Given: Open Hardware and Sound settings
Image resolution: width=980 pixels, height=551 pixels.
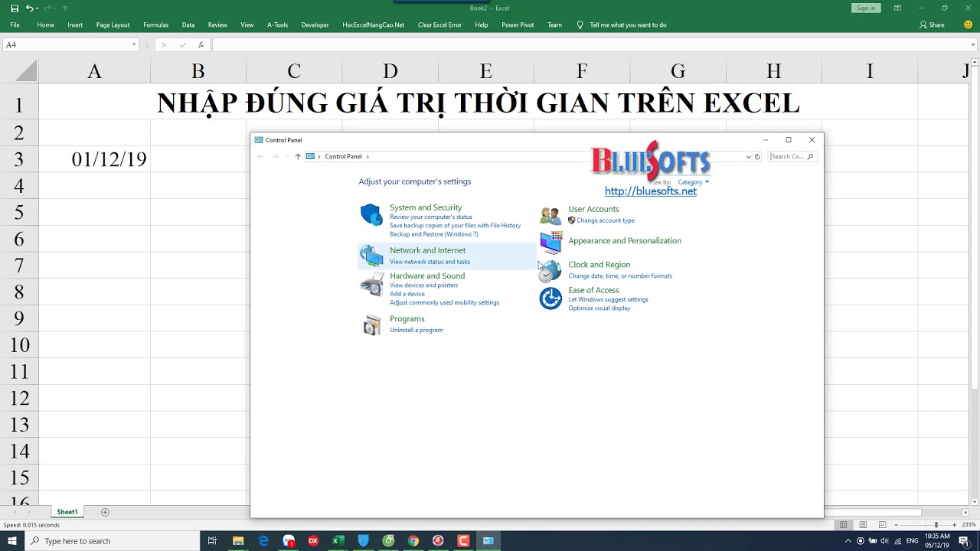Looking at the screenshot, I should [371, 283].
